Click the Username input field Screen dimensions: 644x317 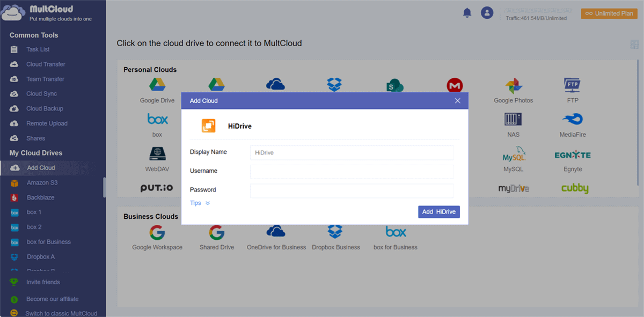coord(352,172)
